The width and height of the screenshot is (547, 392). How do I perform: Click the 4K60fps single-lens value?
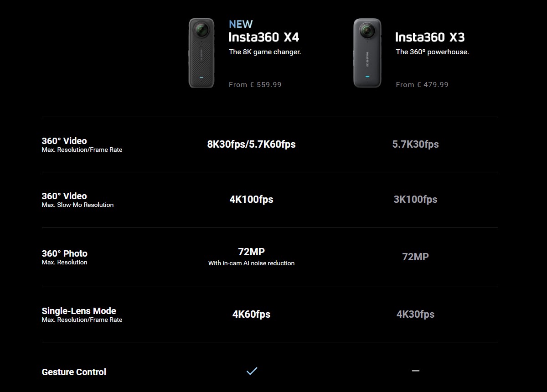(x=251, y=314)
